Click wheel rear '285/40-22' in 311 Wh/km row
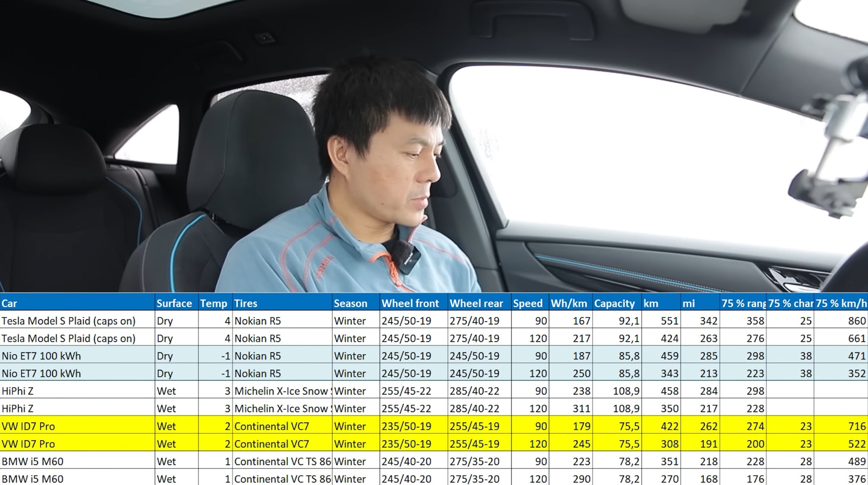Image resolution: width=868 pixels, height=485 pixels. click(474, 409)
